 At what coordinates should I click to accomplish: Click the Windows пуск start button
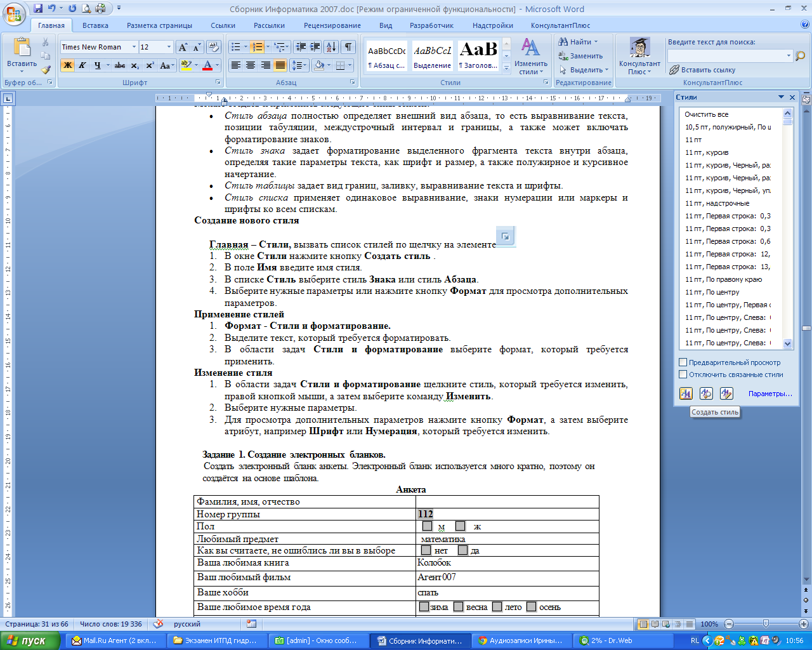pos(30,640)
